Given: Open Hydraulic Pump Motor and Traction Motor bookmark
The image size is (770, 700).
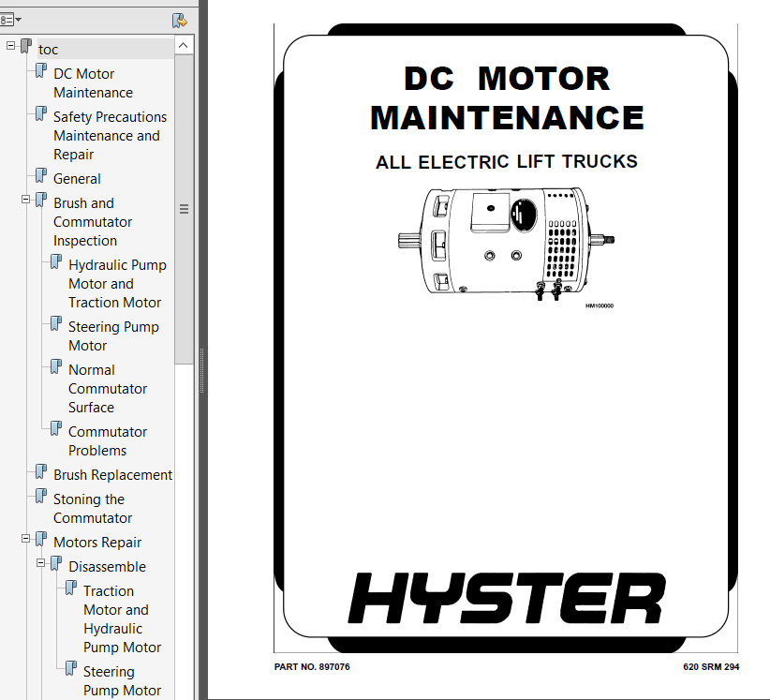Looking at the screenshot, I should tap(117, 284).
